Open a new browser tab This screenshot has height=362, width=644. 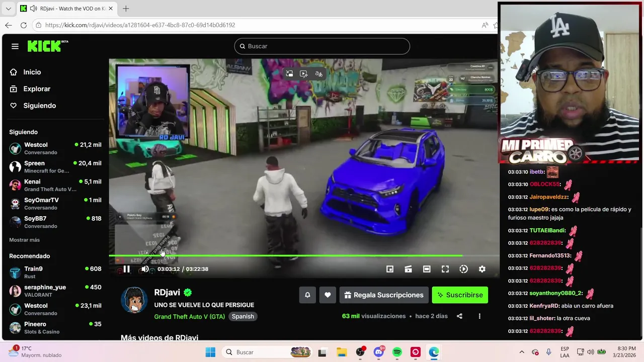(126, 9)
